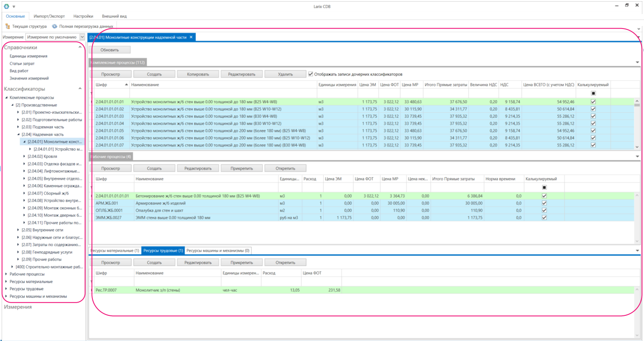Uncheck Калькулируемый for row 2.04.01.01.01.04

[x=593, y=123]
